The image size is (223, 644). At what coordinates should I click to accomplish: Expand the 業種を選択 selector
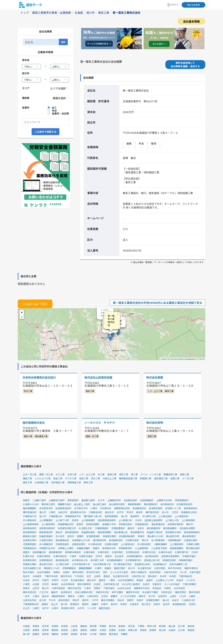(x=60, y=98)
